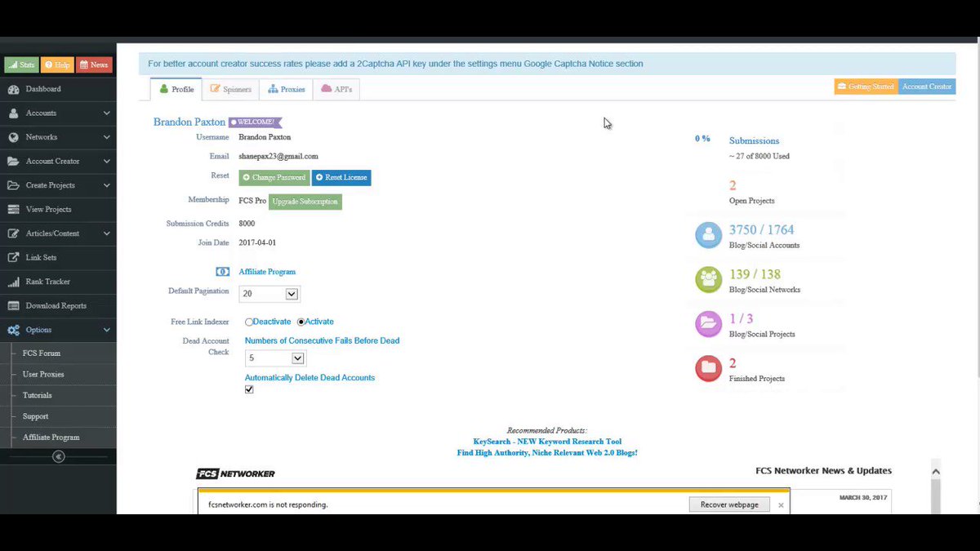Expand the Account Creator sidebar menu

[x=106, y=162]
